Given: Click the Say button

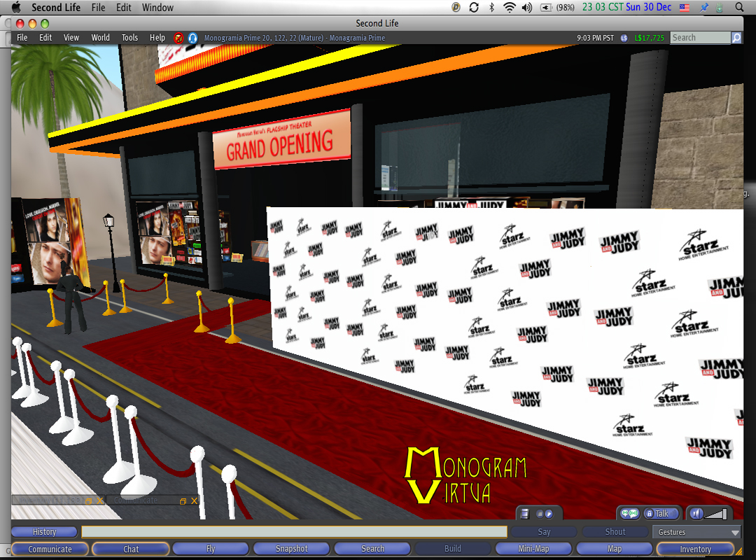Looking at the screenshot, I should click(x=544, y=531).
